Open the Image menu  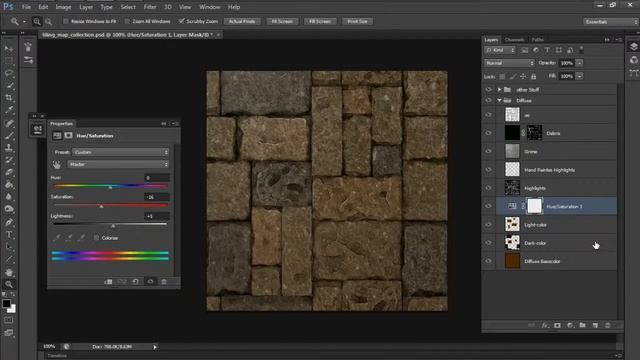pos(63,7)
